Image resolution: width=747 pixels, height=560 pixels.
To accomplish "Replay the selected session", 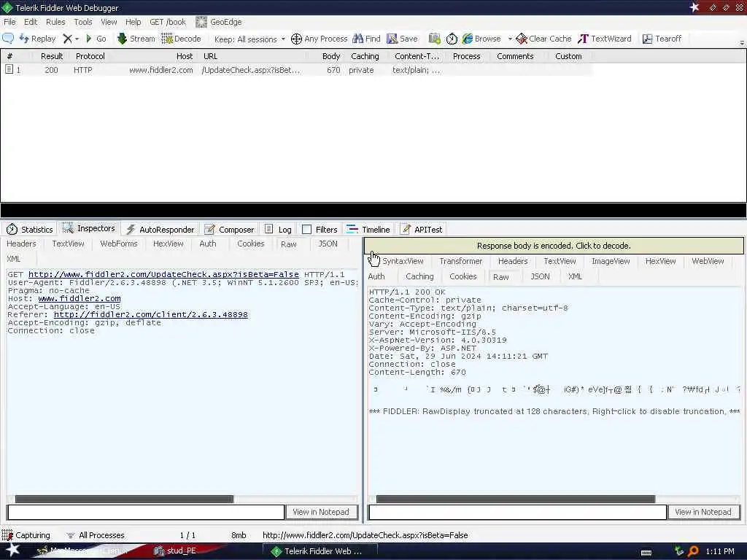I will (37, 39).
